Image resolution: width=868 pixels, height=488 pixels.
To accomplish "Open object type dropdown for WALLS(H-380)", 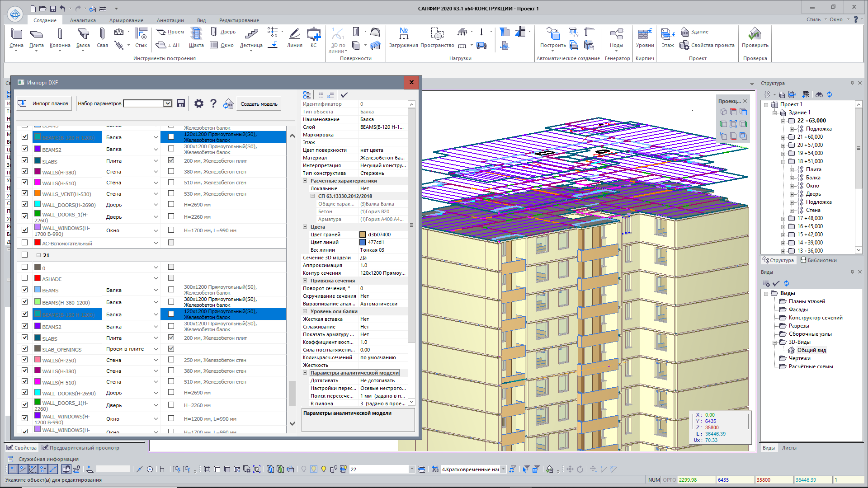I will [156, 172].
